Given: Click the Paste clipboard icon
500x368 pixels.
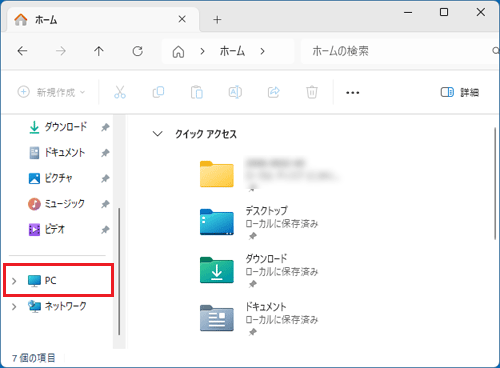Looking at the screenshot, I should [x=197, y=92].
